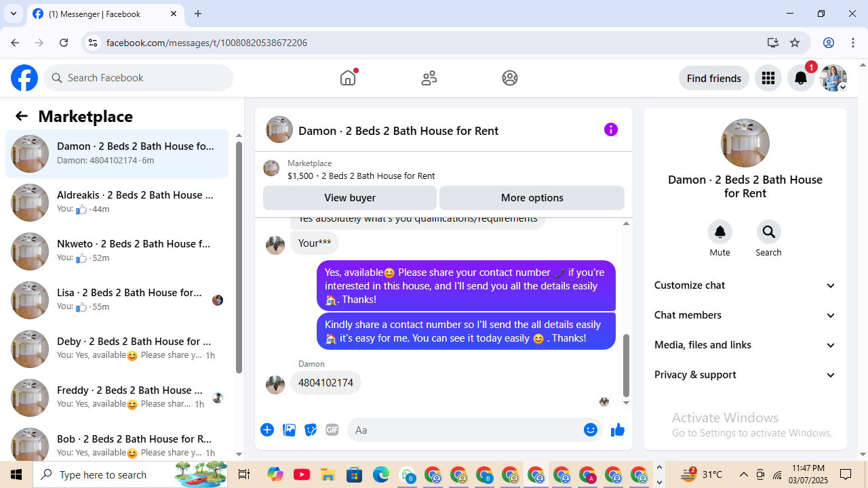Open conversation information purple icon

pos(611,129)
